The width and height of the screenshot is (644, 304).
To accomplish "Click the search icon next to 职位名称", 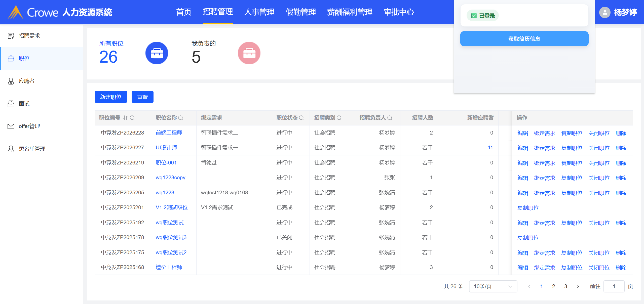I will coord(181,118).
